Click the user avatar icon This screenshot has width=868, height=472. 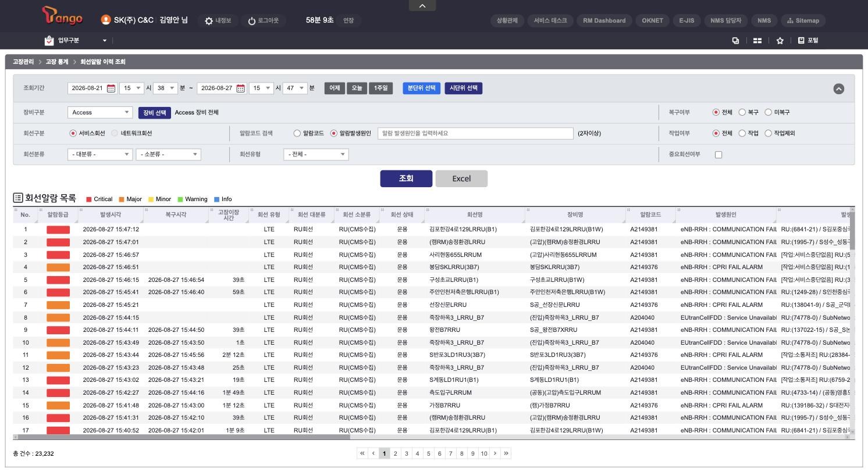106,20
